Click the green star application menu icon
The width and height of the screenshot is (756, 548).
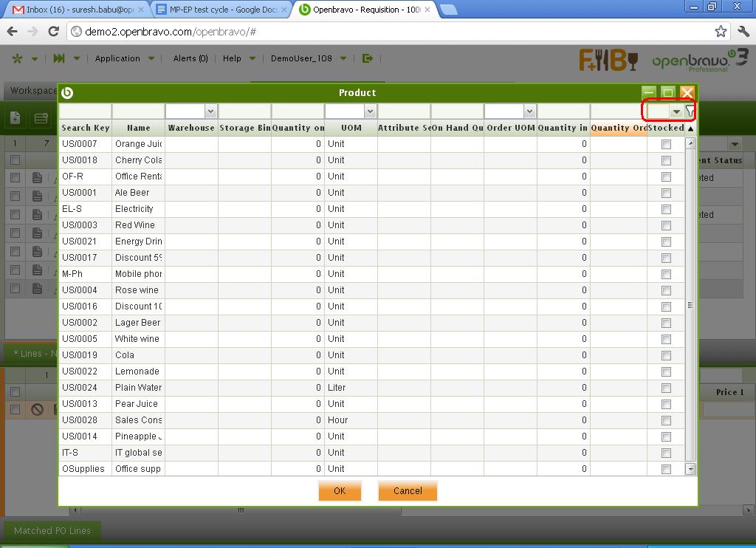click(x=18, y=59)
